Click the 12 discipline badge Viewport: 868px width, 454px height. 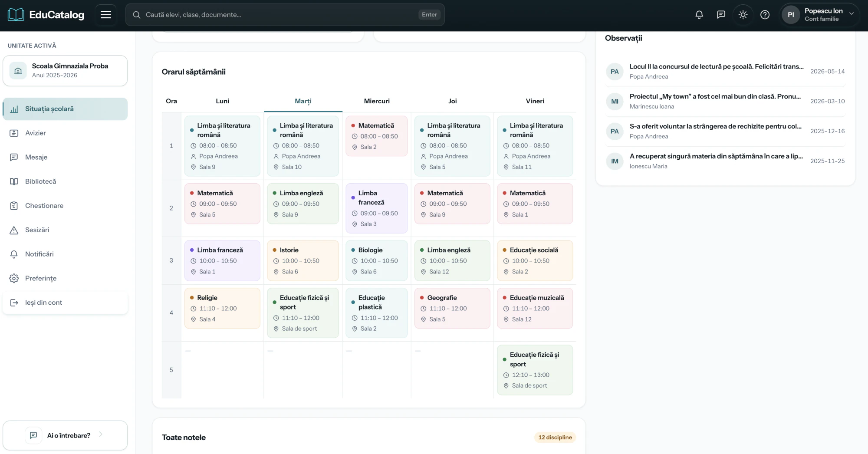coord(555,437)
